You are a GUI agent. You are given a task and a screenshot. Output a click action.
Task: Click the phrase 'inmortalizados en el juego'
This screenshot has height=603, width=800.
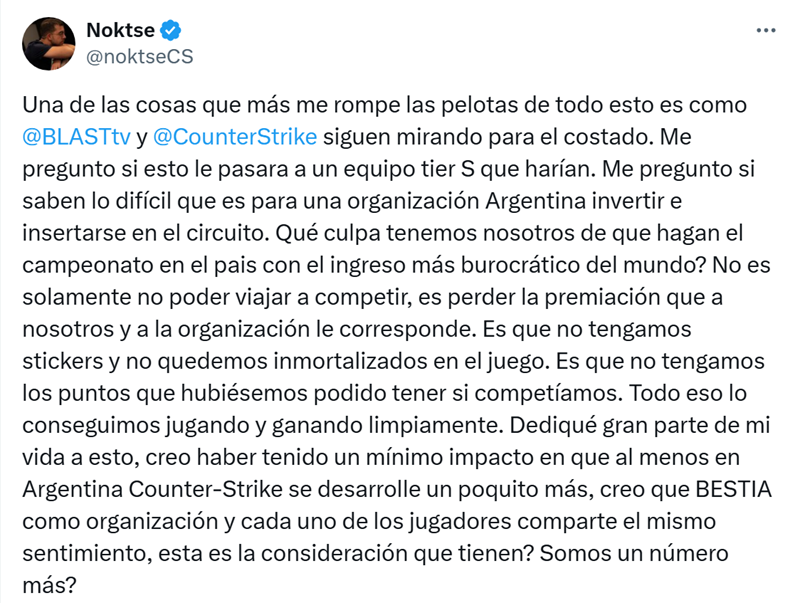point(411,361)
